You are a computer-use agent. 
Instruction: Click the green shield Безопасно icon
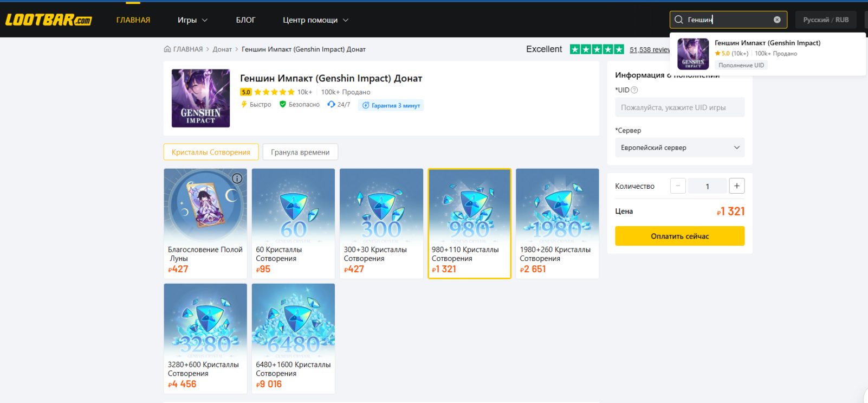click(282, 105)
